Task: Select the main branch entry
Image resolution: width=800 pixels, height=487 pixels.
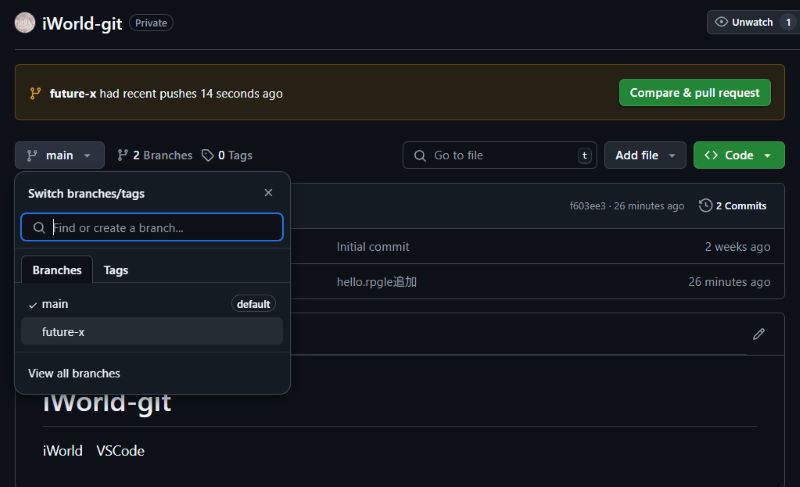Action: coord(152,304)
